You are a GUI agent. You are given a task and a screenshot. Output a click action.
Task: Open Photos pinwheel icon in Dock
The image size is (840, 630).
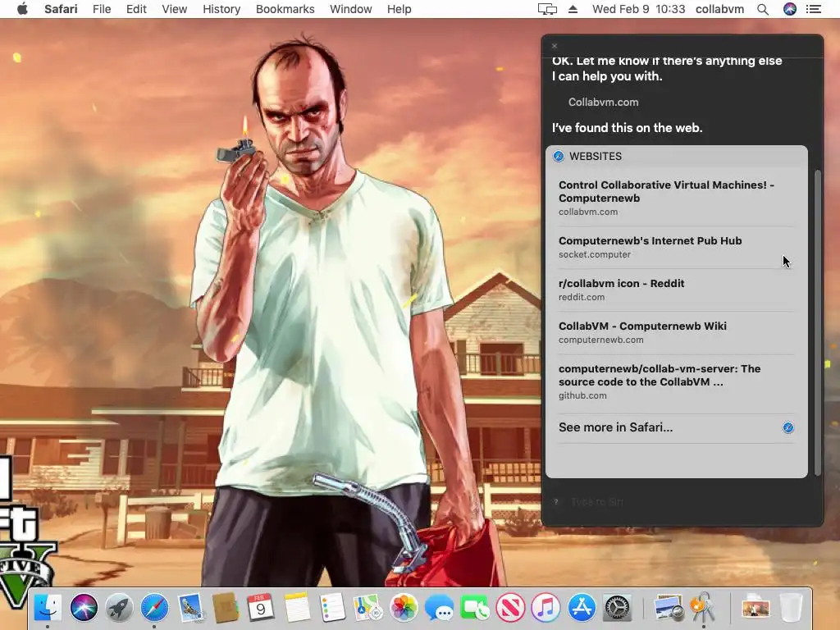404,608
